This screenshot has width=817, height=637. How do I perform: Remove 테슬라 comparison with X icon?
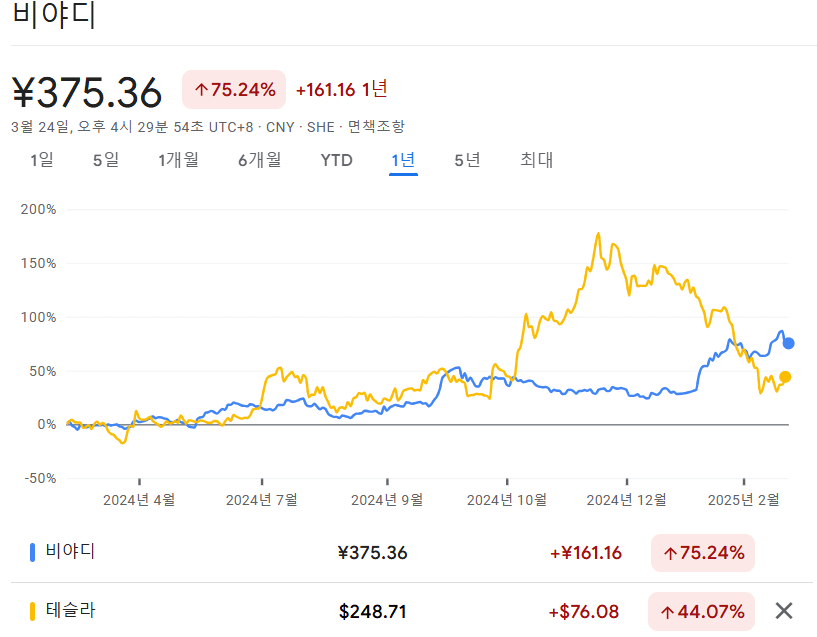pos(784,611)
